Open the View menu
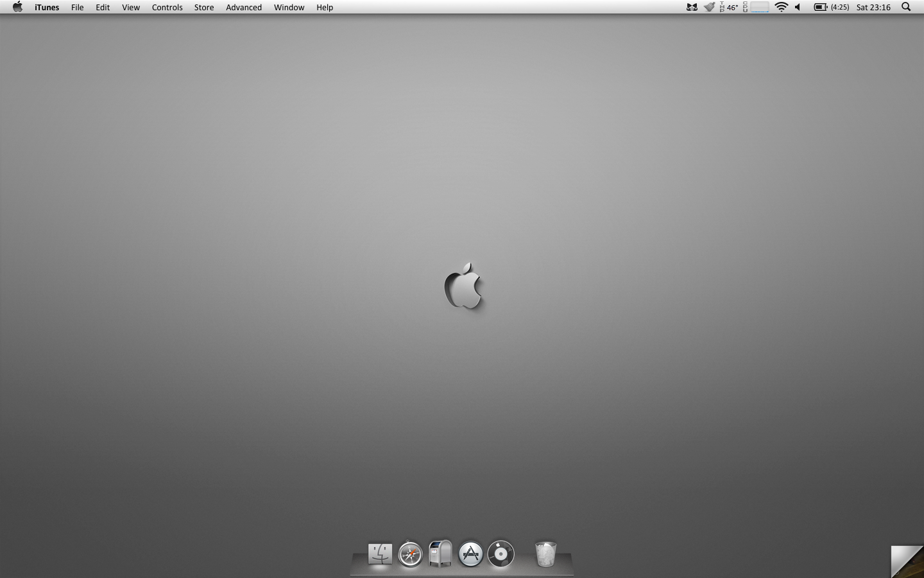 point(131,7)
